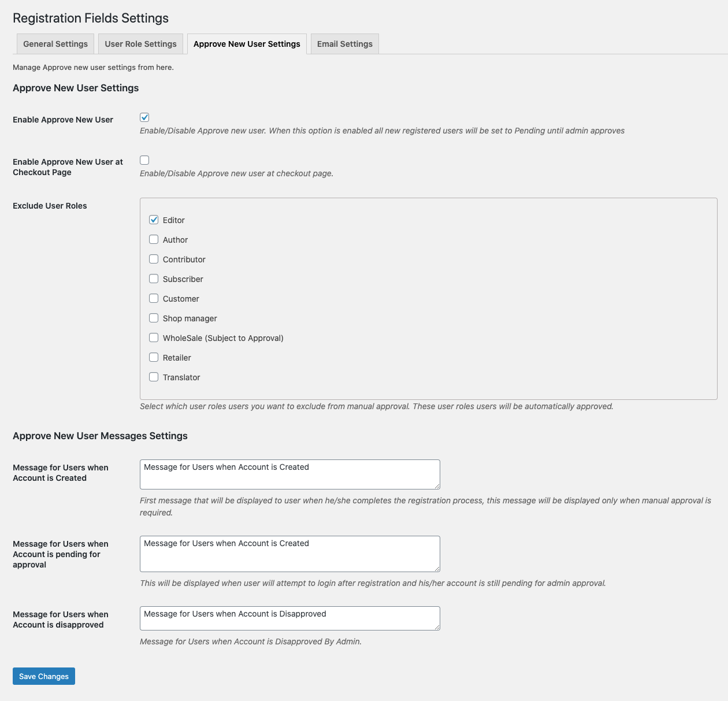Click the Approve New User Settings heading
Screen dimensions: 728x701
(76, 88)
